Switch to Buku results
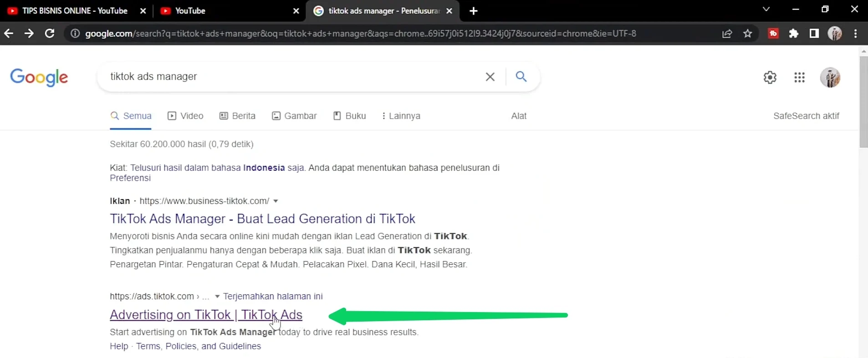 click(x=349, y=116)
